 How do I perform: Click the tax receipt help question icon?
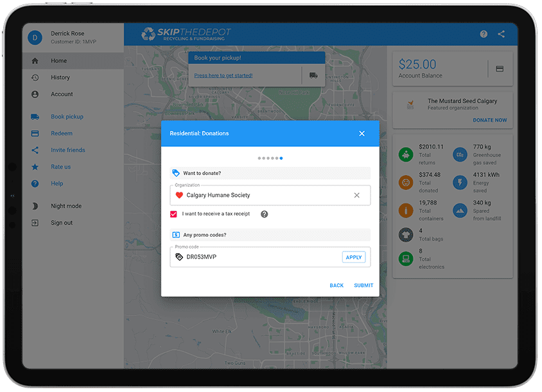(264, 214)
